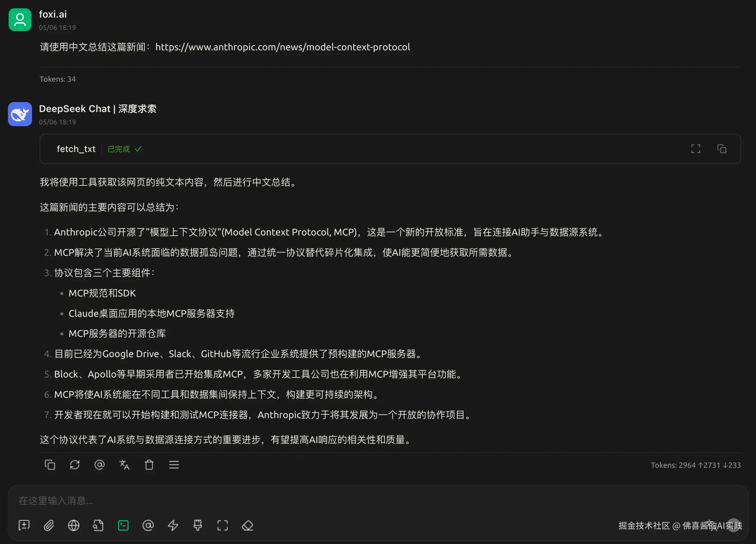Viewport: 756px width, 544px height.
Task: Attach a file with paperclip icon
Action: click(x=49, y=525)
